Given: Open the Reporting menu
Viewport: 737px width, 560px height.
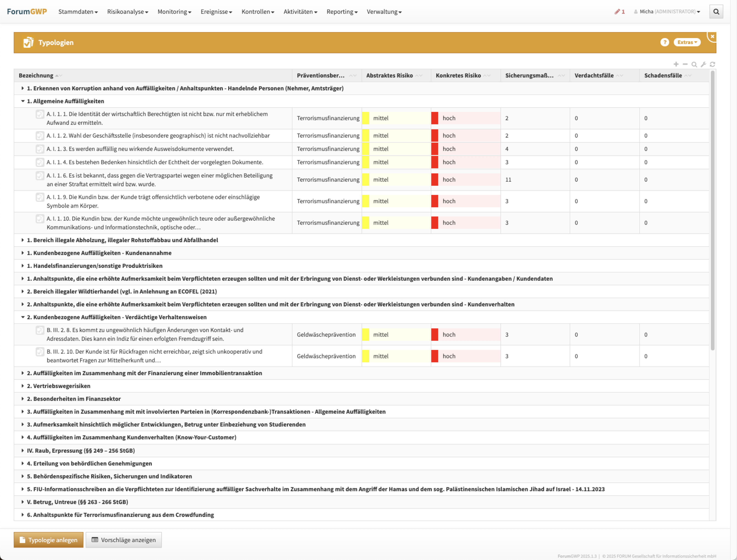Looking at the screenshot, I should pyautogui.click(x=342, y=12).
